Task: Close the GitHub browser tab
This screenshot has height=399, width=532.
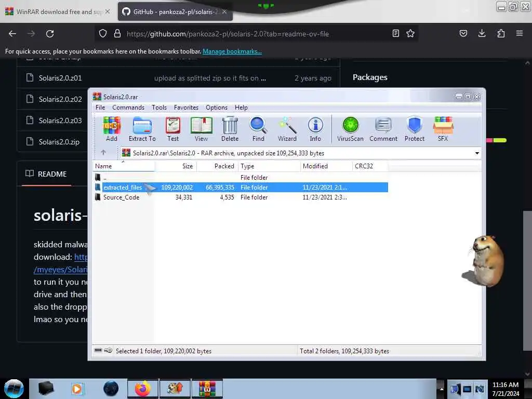Action: coord(224,11)
